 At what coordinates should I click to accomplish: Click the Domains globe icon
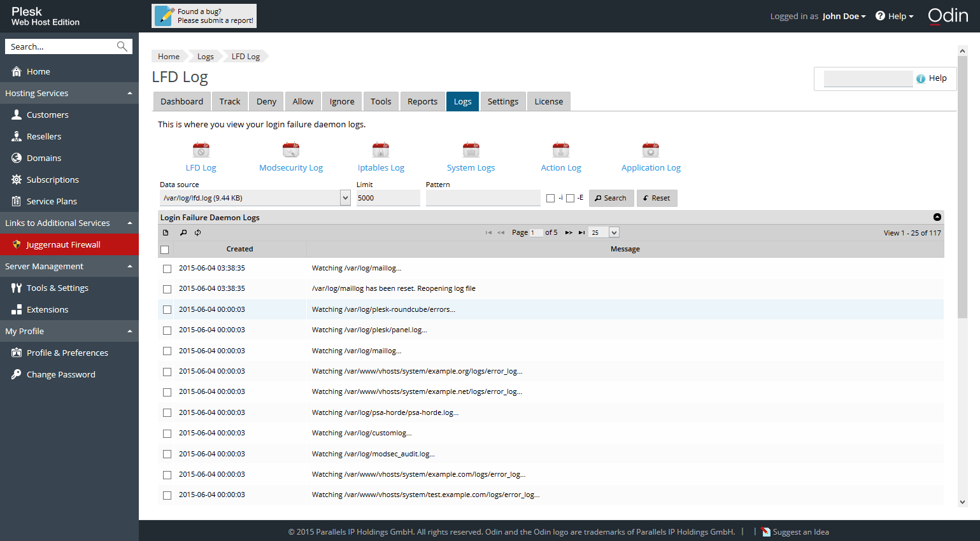(17, 158)
